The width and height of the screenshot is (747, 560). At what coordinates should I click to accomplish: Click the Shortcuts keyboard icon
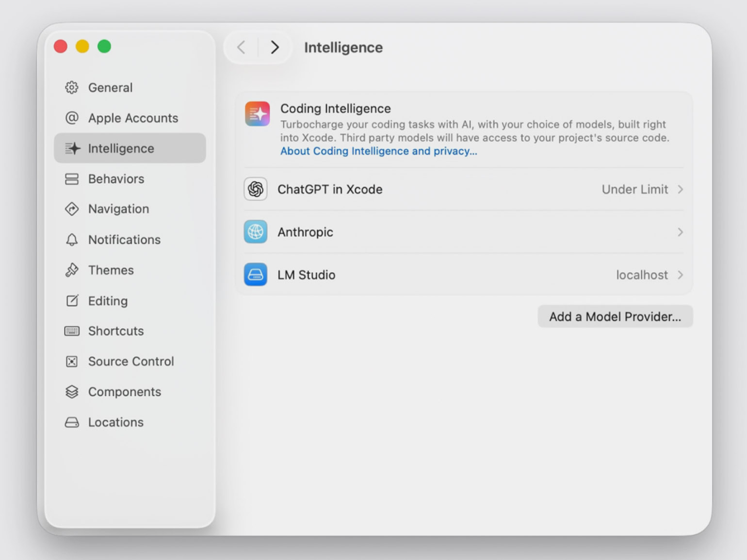72,331
